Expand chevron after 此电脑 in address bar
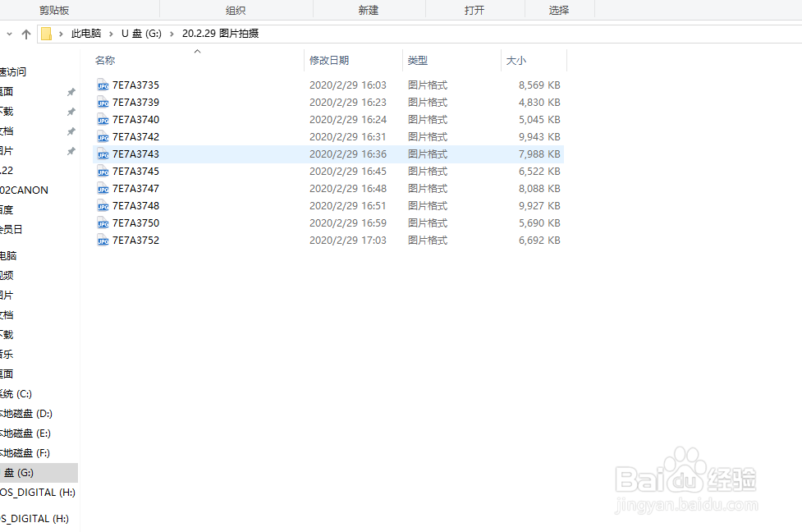802x532 pixels. [x=111, y=34]
